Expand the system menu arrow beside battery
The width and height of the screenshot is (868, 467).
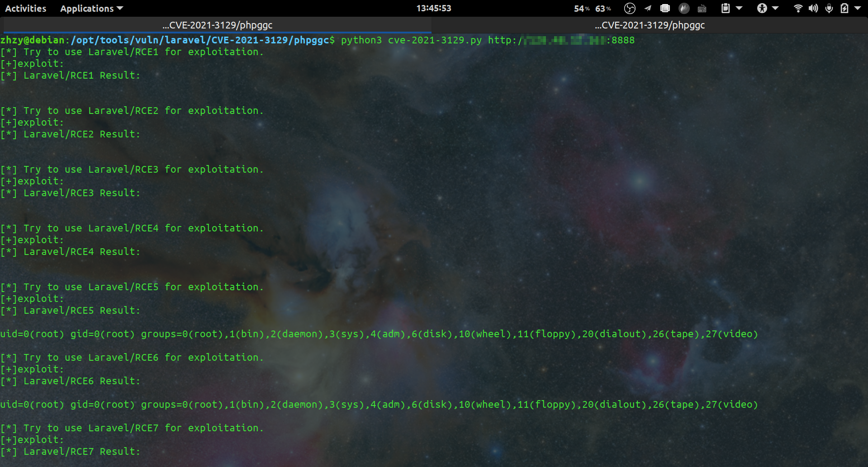(858, 8)
